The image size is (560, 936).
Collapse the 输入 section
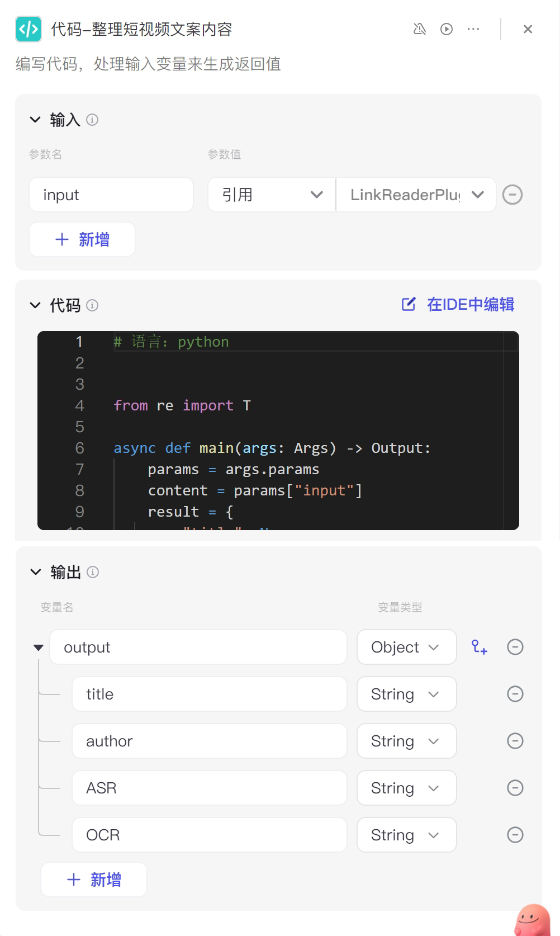[x=35, y=120]
